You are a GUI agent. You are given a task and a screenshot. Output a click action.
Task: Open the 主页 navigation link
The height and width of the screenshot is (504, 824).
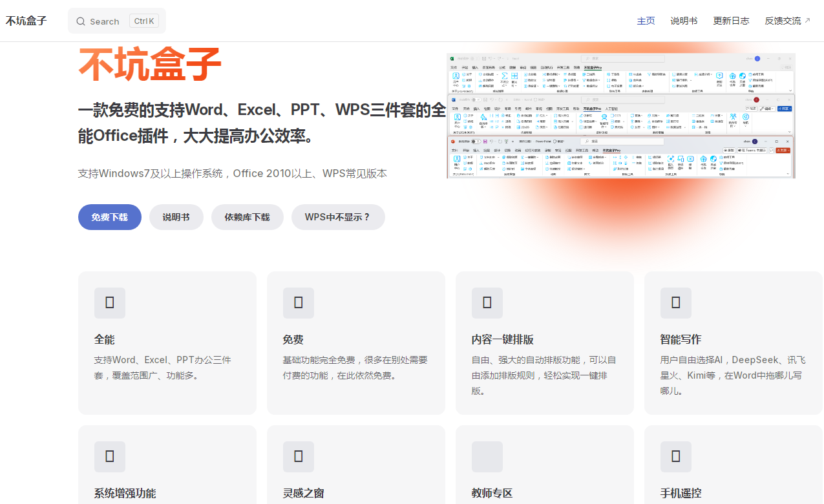[x=646, y=21]
